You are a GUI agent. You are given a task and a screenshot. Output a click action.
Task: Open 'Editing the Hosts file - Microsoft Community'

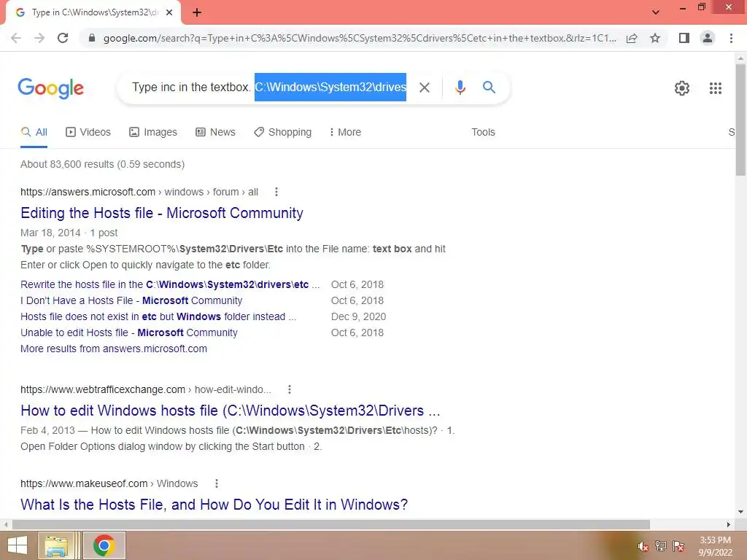coord(162,213)
